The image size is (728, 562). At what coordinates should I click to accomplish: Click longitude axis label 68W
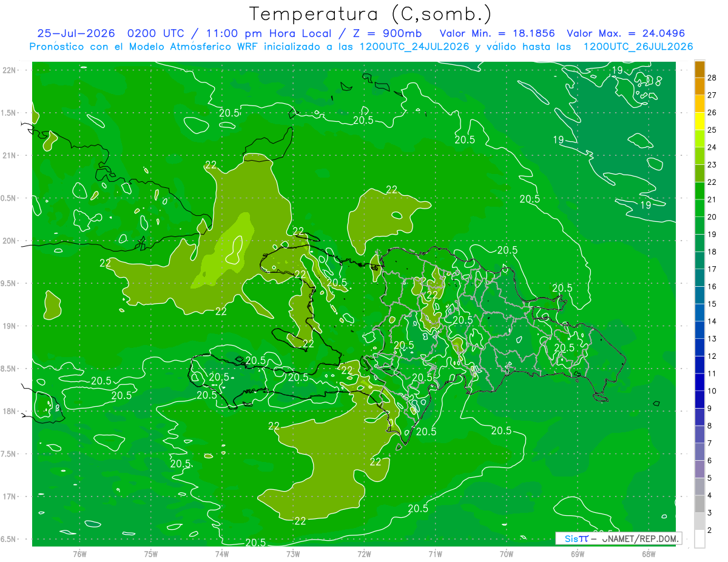[649, 554]
